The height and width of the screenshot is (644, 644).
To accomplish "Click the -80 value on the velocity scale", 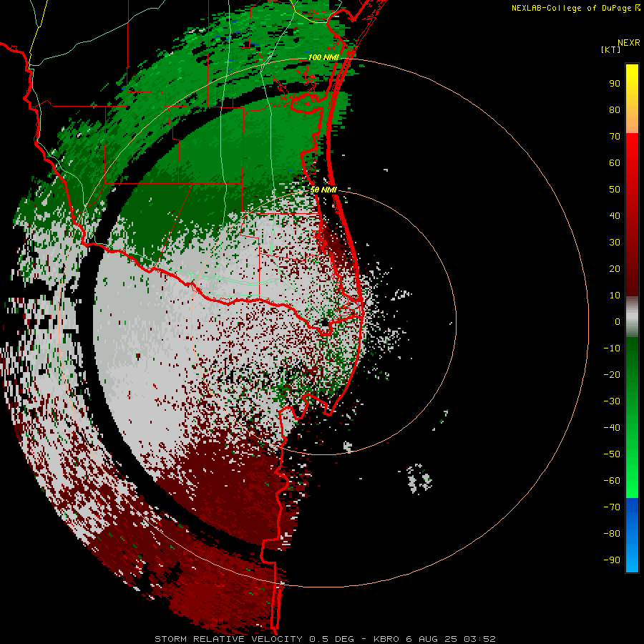I will [x=612, y=534].
